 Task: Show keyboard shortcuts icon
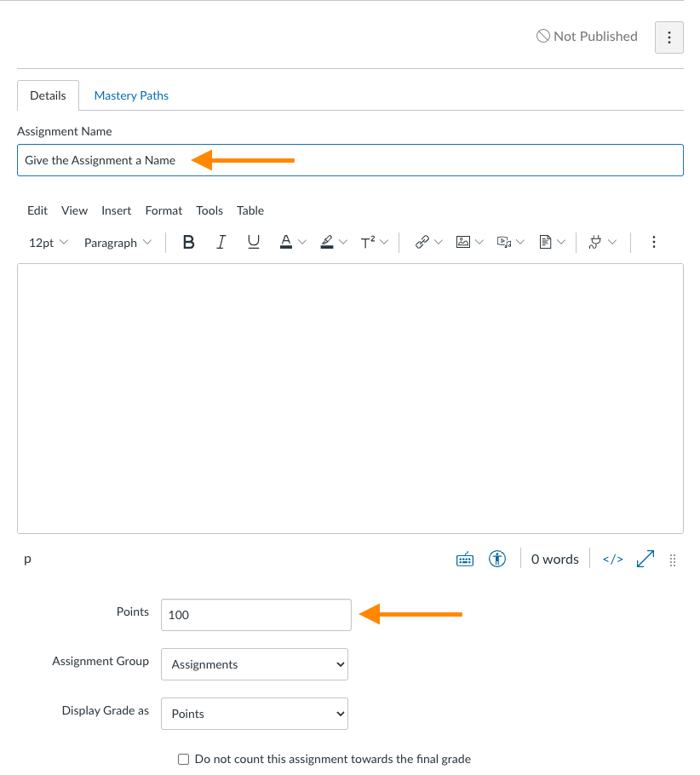[x=465, y=559]
